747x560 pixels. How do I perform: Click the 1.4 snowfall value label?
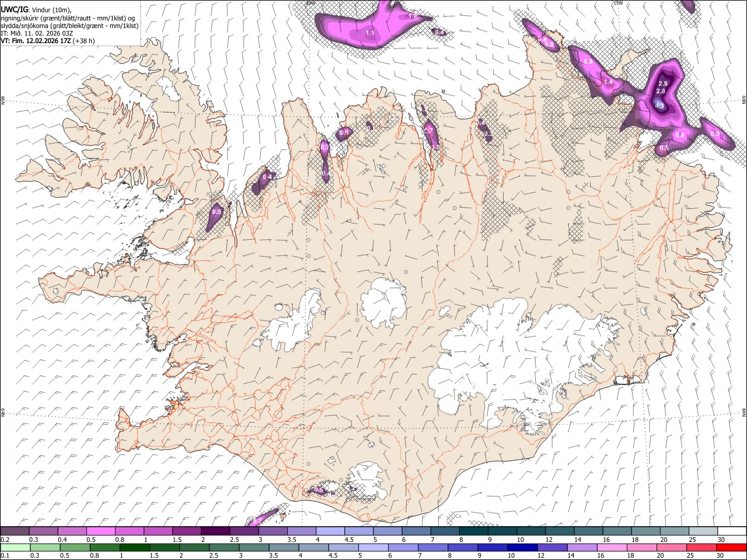tap(608, 82)
